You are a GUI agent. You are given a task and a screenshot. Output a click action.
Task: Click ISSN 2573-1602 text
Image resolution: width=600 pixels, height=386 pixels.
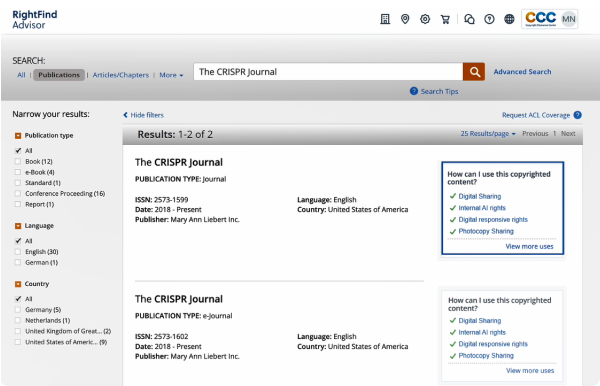pos(161,336)
